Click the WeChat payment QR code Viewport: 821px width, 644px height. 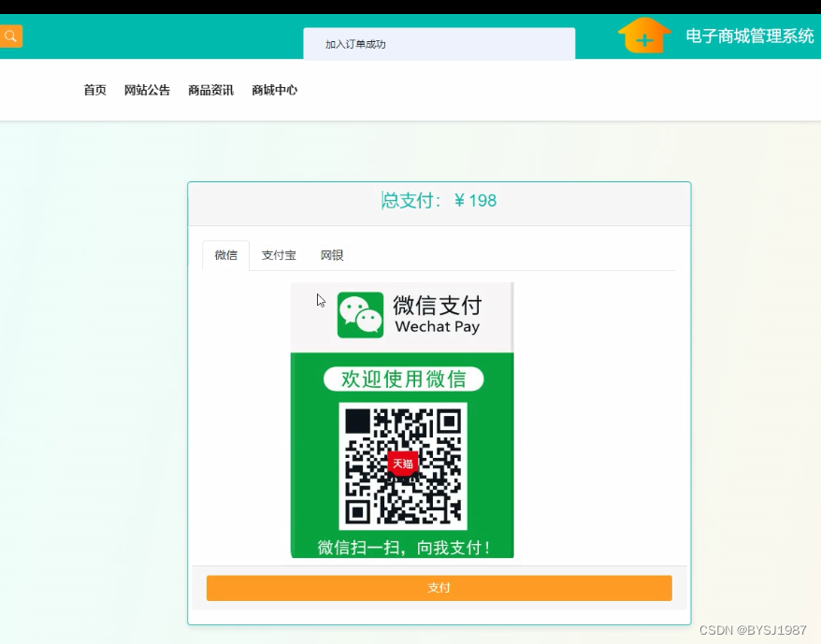(403, 466)
